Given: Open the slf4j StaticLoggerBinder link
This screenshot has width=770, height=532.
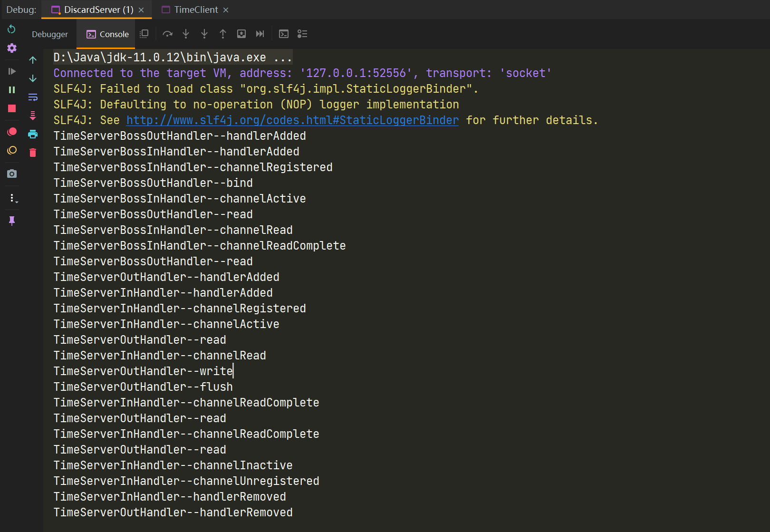Looking at the screenshot, I should coord(293,120).
